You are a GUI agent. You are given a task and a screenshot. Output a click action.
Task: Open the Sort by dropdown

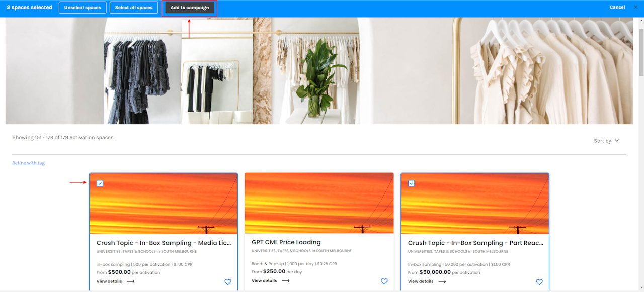pyautogui.click(x=606, y=141)
